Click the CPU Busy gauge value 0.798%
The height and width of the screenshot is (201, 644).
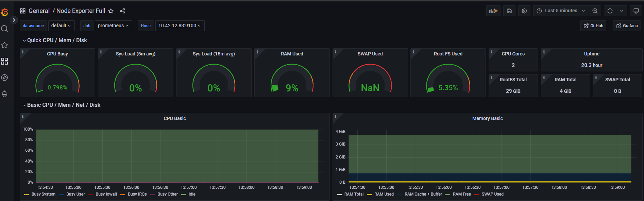point(57,87)
